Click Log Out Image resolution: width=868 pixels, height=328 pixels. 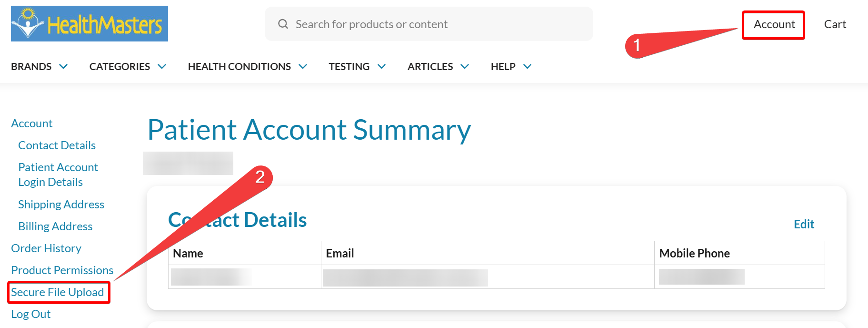(31, 314)
